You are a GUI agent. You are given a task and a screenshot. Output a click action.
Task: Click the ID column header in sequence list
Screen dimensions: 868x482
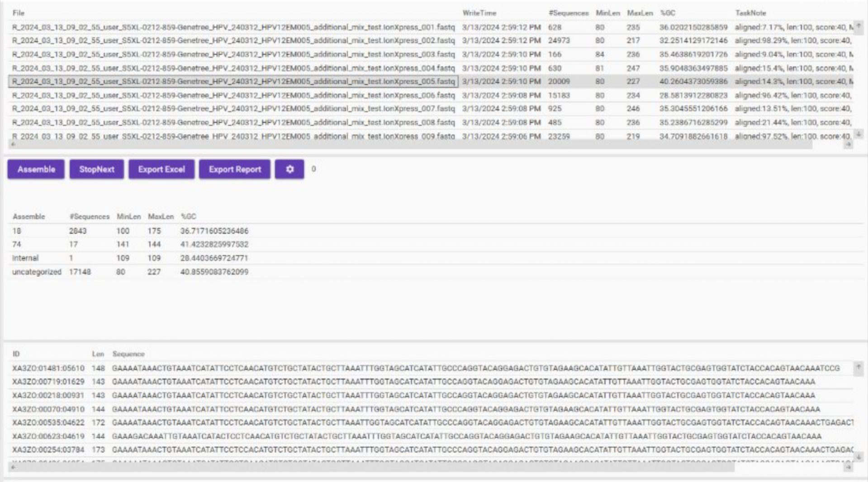[16, 354]
